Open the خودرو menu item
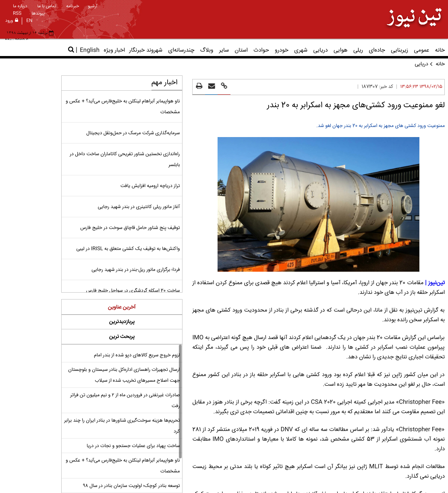 [282, 50]
